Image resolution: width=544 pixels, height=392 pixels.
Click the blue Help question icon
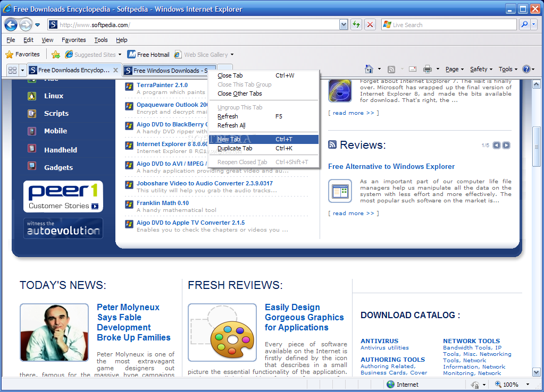coord(526,69)
